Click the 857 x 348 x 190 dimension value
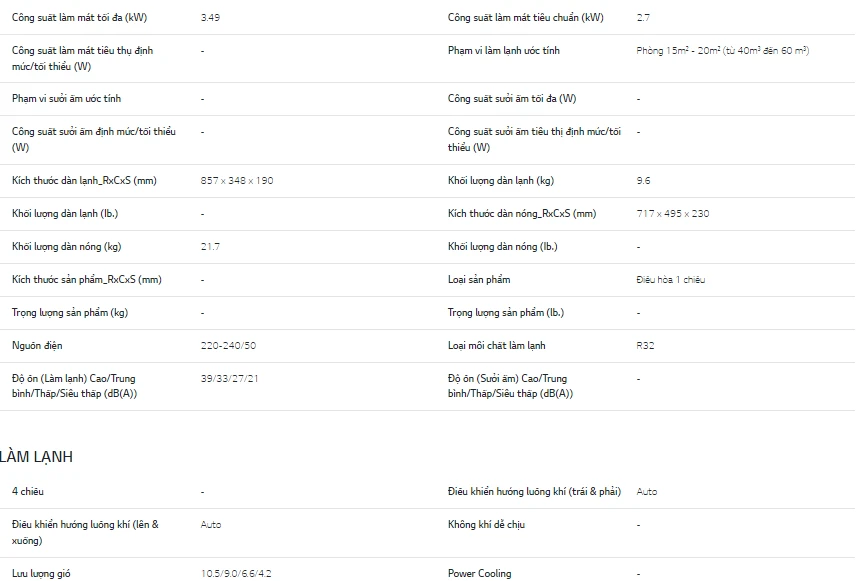Screen dimensions: 862x581 point(237,181)
